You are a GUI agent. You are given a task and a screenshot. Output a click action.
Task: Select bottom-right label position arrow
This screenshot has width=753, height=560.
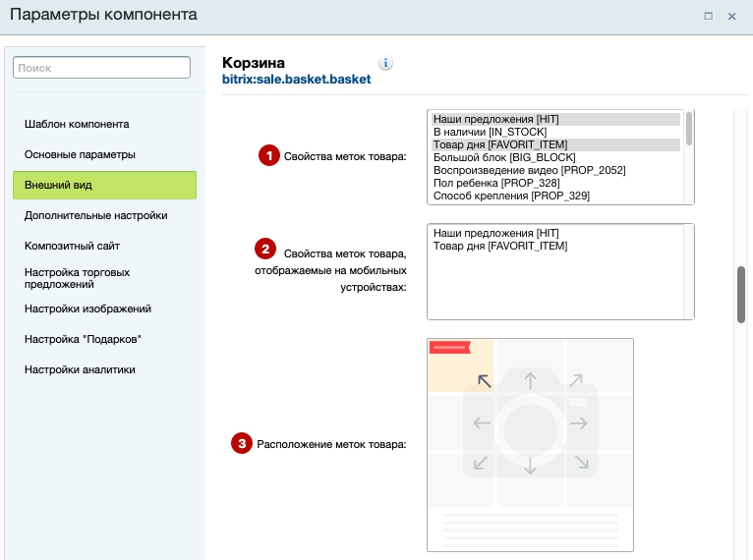[582, 462]
